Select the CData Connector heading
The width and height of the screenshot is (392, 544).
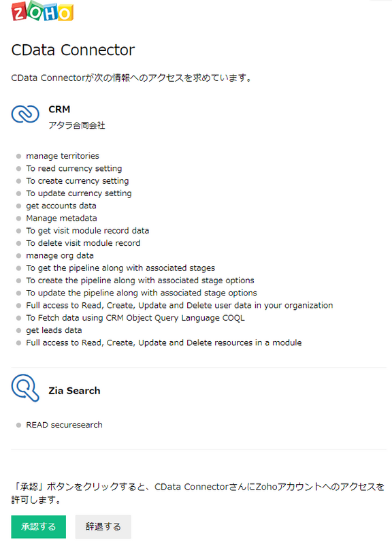tap(73, 50)
